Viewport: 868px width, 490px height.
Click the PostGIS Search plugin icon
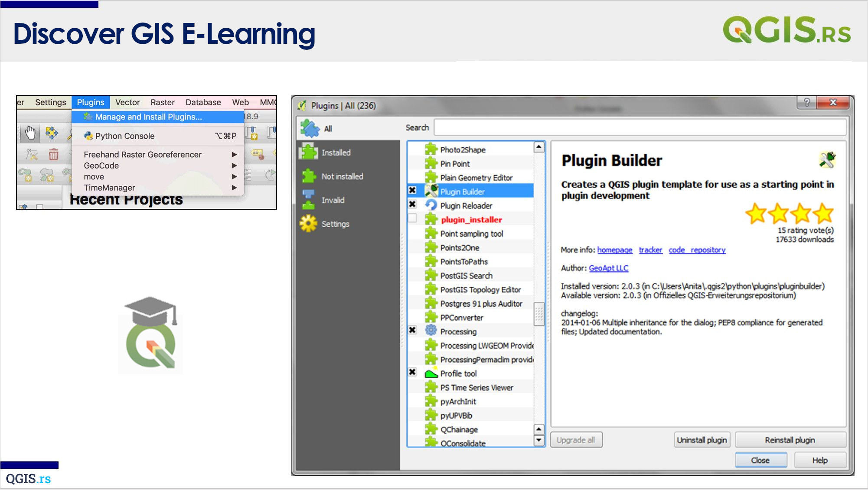point(431,275)
